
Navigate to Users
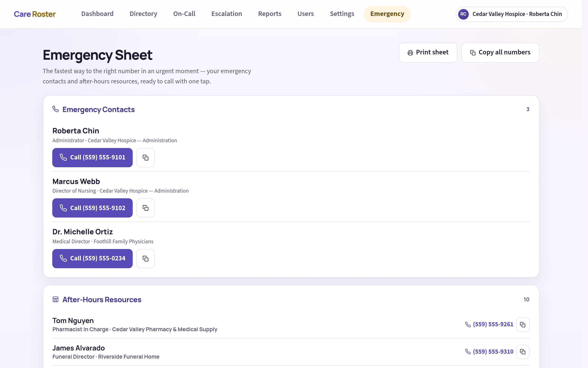306,14
